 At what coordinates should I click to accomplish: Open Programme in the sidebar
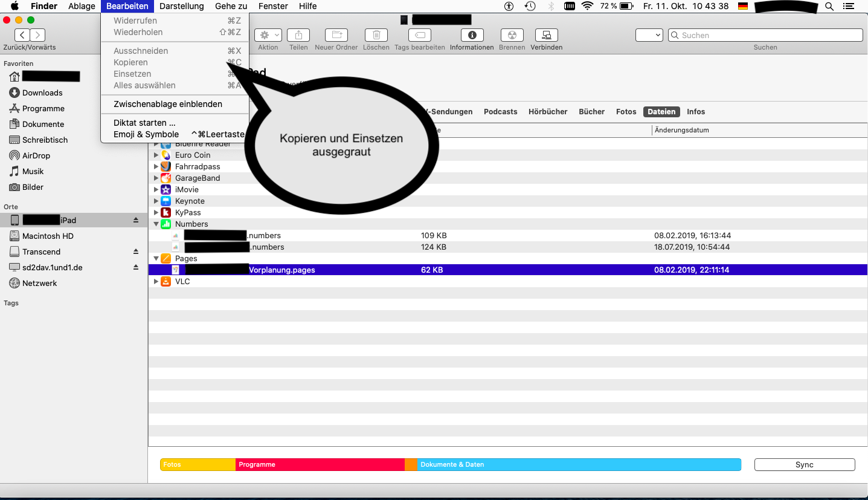[x=43, y=108]
